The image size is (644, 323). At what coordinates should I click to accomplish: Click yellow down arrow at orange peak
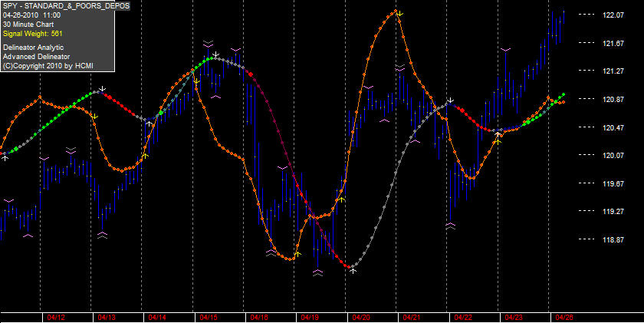399,14
